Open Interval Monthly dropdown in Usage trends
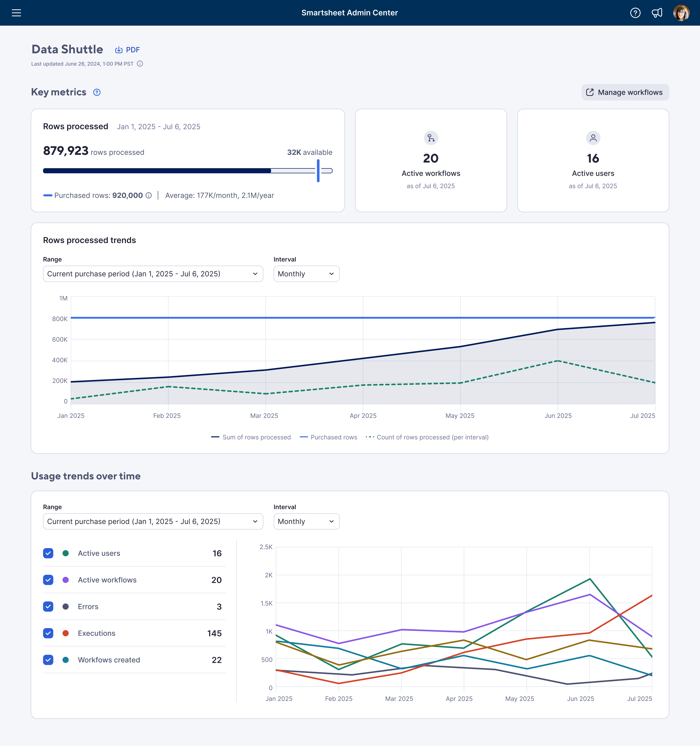This screenshot has height=746, width=700. pos(306,522)
